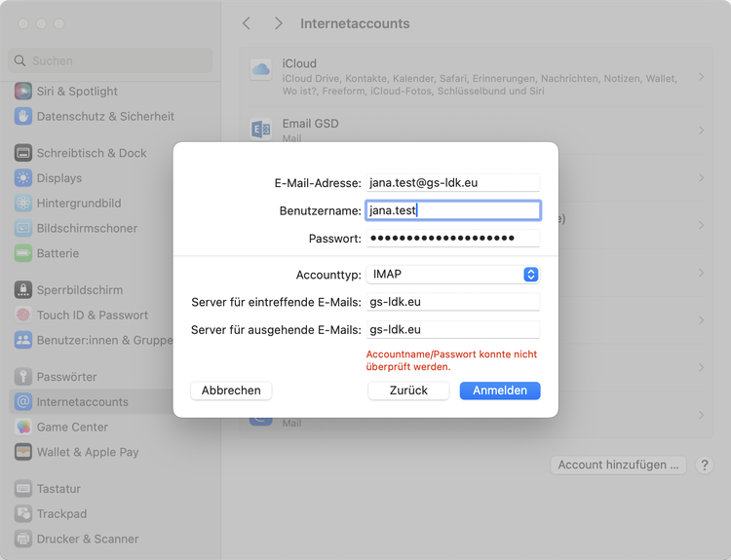This screenshot has height=560, width=731.
Task: Click the iCloud cloud icon
Action: click(260, 70)
